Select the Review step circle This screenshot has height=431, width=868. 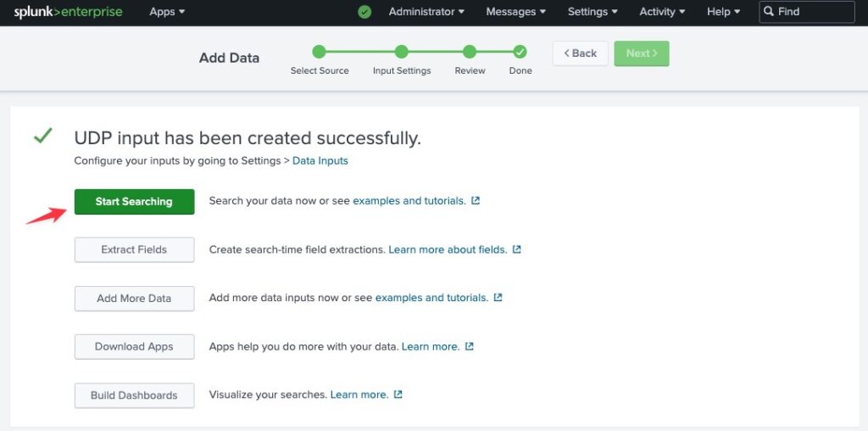point(470,52)
